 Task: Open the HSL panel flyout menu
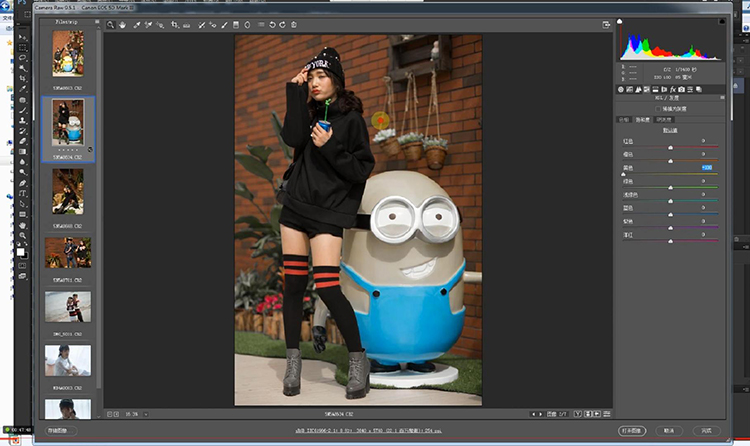tap(722, 98)
